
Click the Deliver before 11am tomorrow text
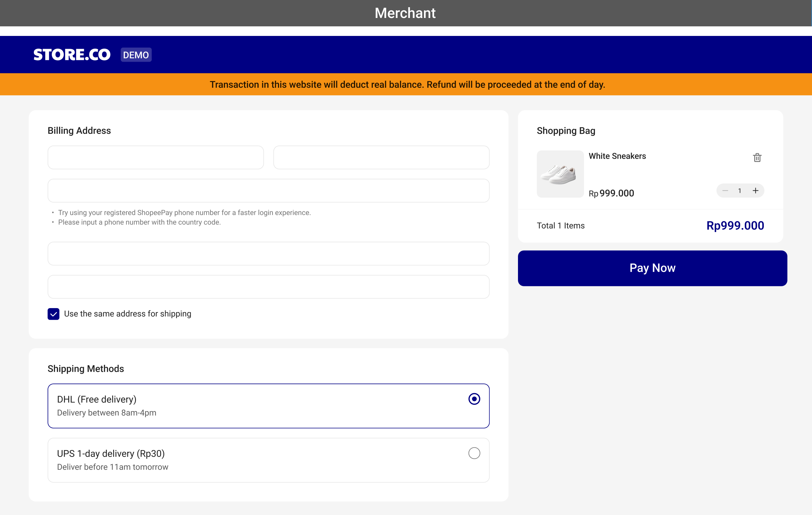coord(113,467)
